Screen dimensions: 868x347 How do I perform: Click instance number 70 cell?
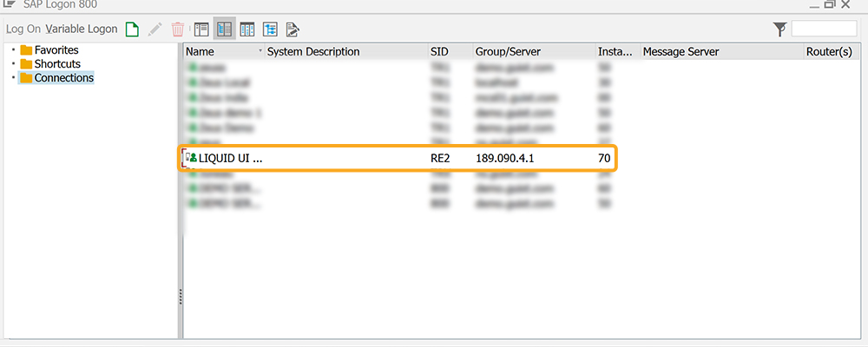click(x=604, y=159)
